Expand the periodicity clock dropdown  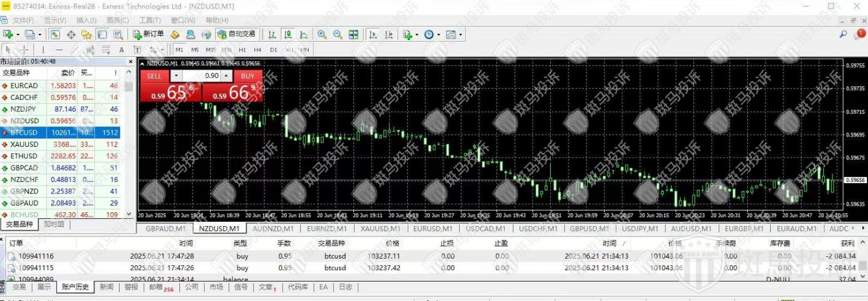(x=439, y=34)
